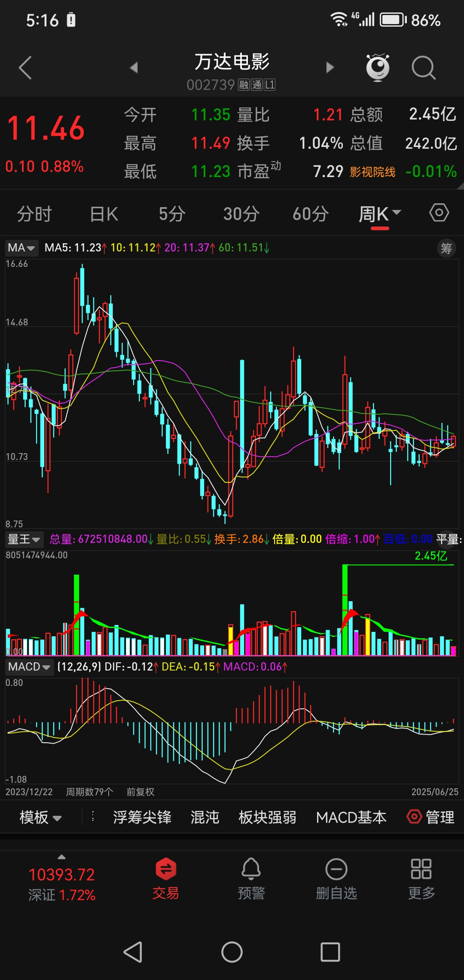
Task: Tap the stock title 万达电影
Action: pyautogui.click(x=232, y=61)
